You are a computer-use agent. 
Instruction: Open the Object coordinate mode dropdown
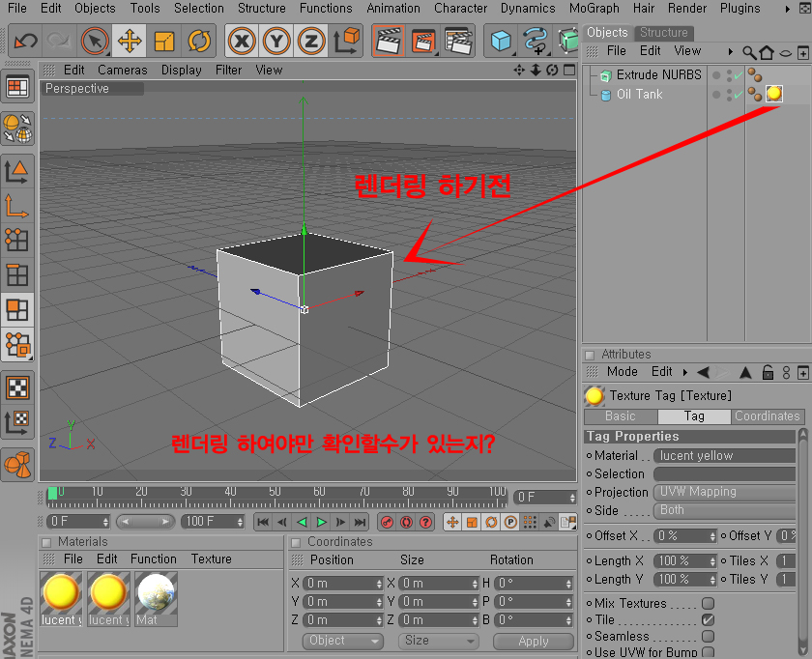pos(343,641)
